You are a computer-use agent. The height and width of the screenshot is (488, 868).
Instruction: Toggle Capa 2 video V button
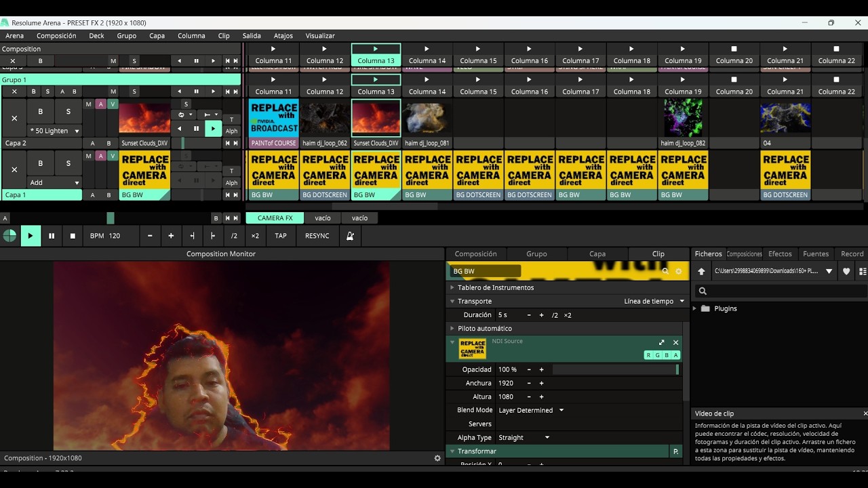[x=113, y=104]
